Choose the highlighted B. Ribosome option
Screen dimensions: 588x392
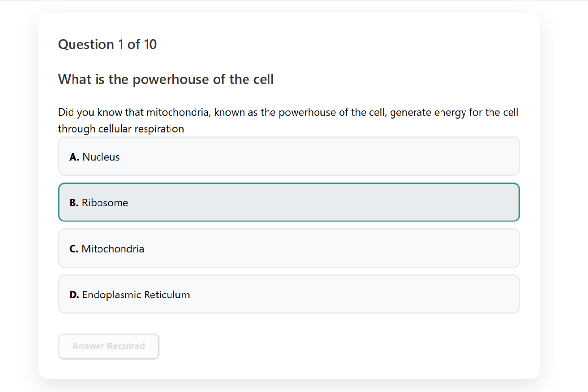point(289,202)
